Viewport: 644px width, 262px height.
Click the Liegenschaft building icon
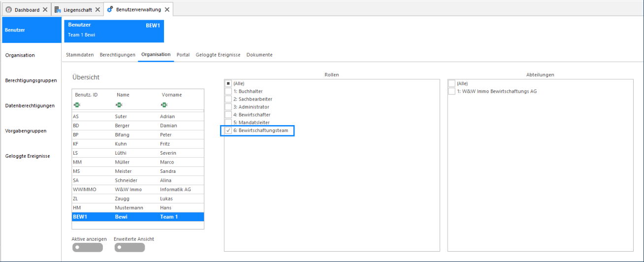click(58, 10)
